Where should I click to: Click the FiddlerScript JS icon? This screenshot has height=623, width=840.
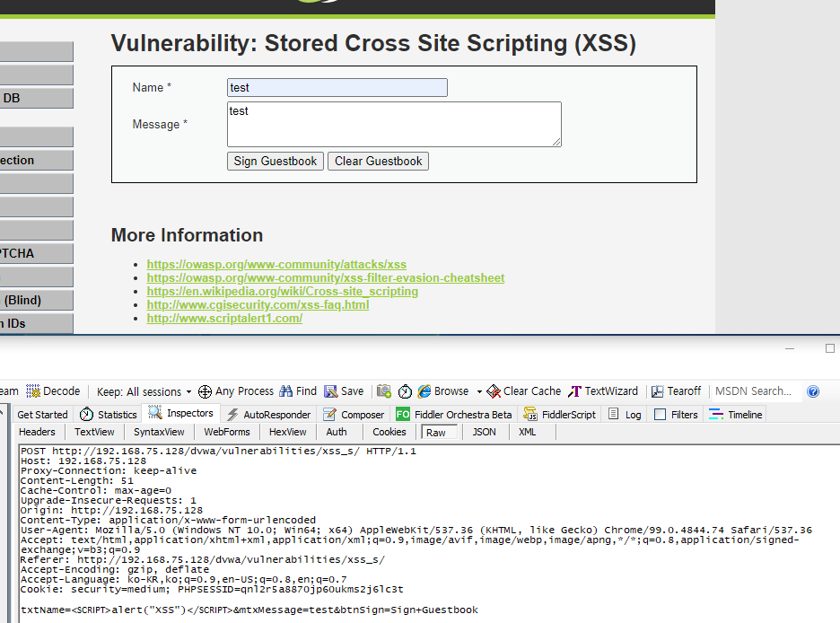click(530, 414)
